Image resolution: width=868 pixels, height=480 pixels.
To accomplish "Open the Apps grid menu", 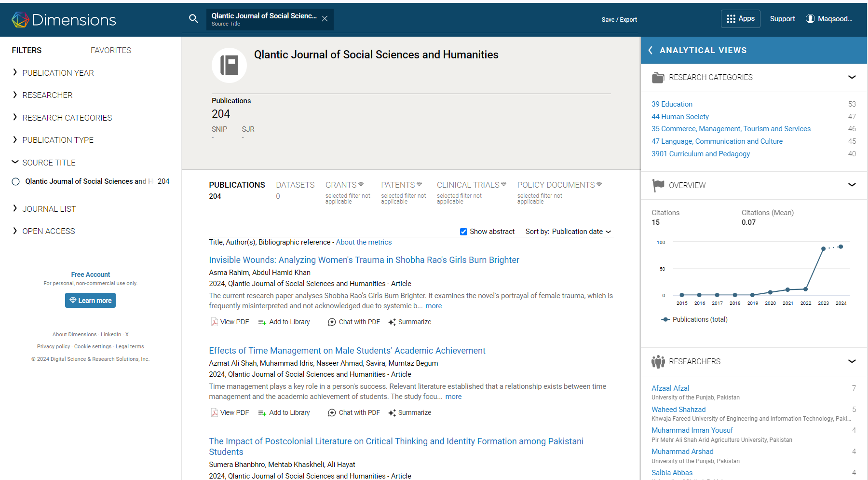I will [740, 19].
